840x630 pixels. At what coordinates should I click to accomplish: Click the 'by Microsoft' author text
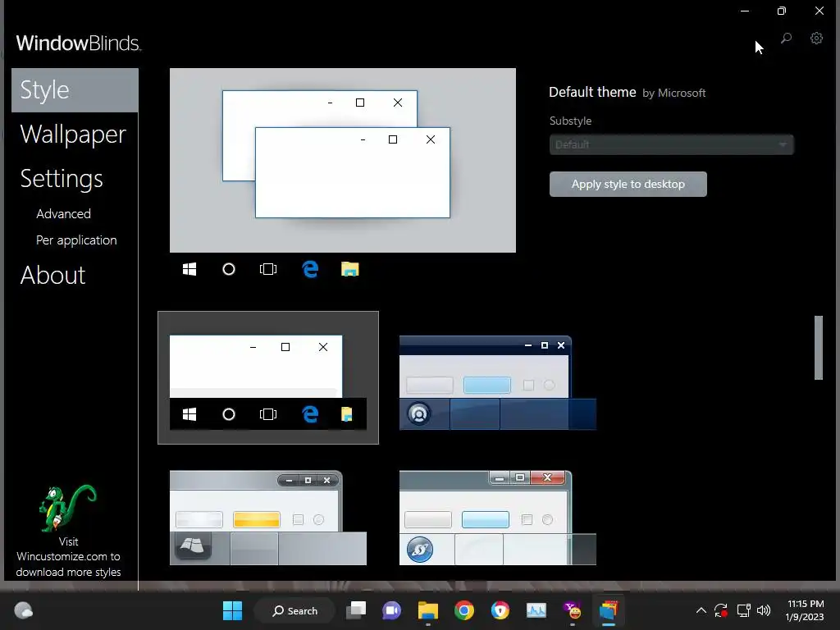(x=674, y=94)
